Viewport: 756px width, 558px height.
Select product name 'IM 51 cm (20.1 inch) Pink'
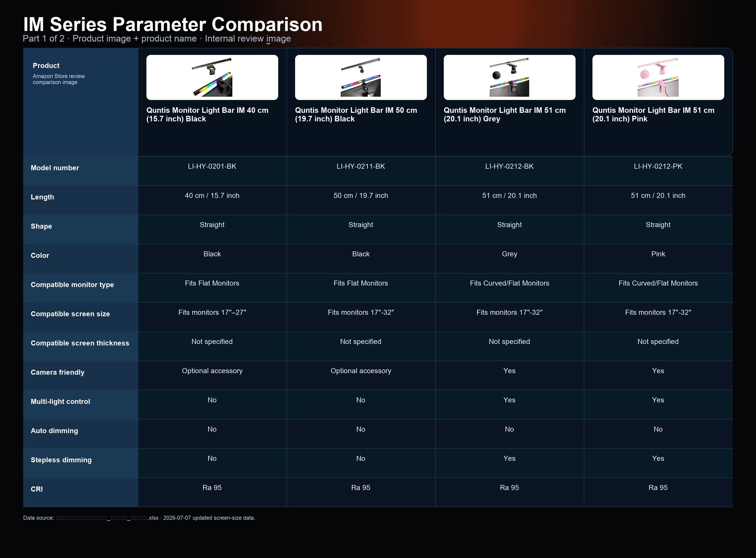click(x=653, y=115)
